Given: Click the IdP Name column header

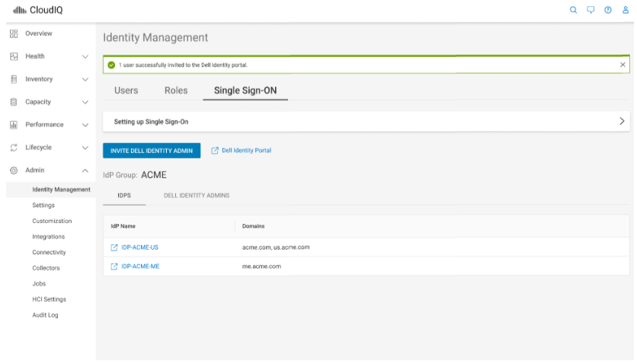Looking at the screenshot, I should (x=123, y=226).
